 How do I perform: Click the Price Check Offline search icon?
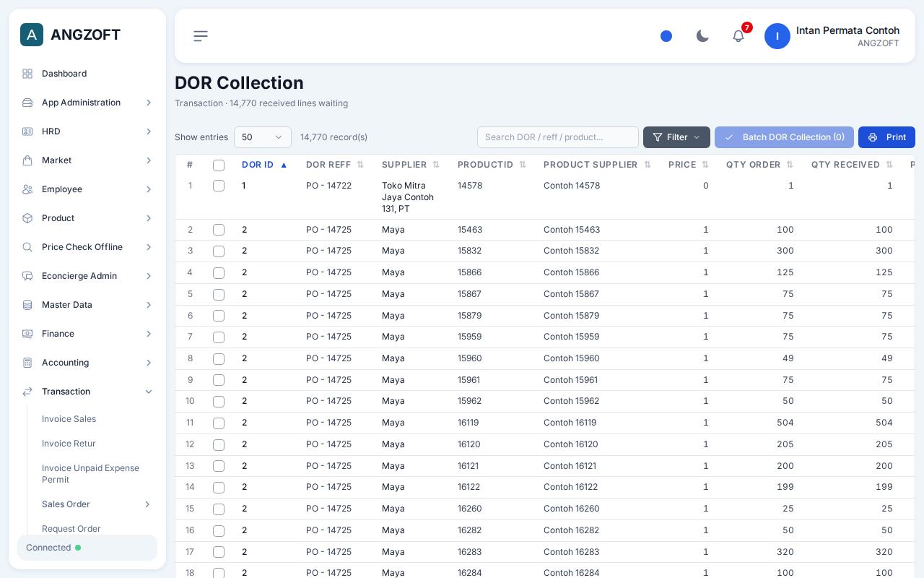tap(27, 247)
